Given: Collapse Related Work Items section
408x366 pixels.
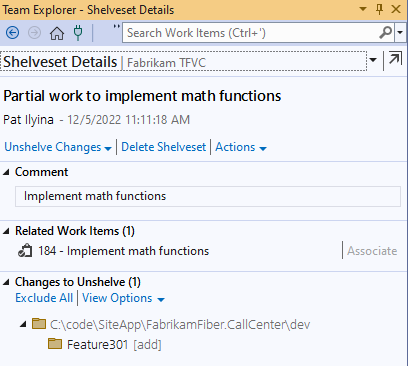Looking at the screenshot, I should [6, 231].
